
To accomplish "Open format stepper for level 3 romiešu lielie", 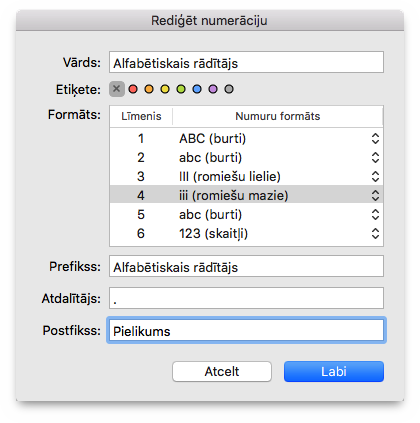I will (375, 176).
